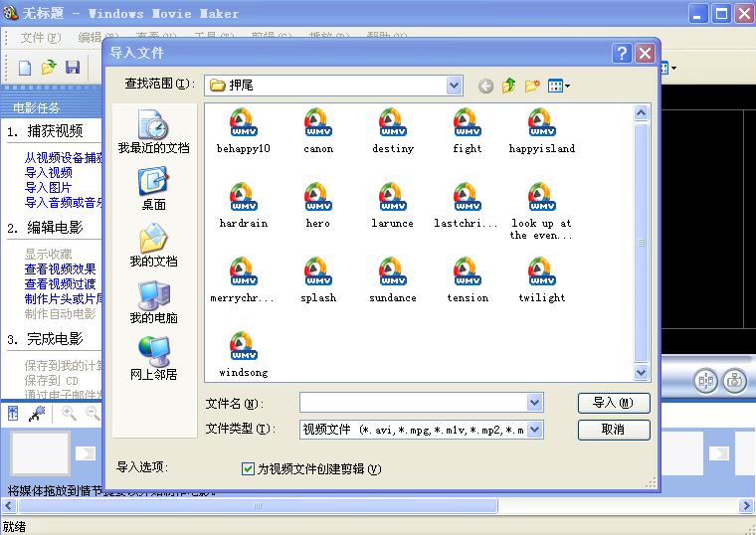The height and width of the screenshot is (535, 756).
Task: Select the destiny WMV file
Action: [x=393, y=130]
